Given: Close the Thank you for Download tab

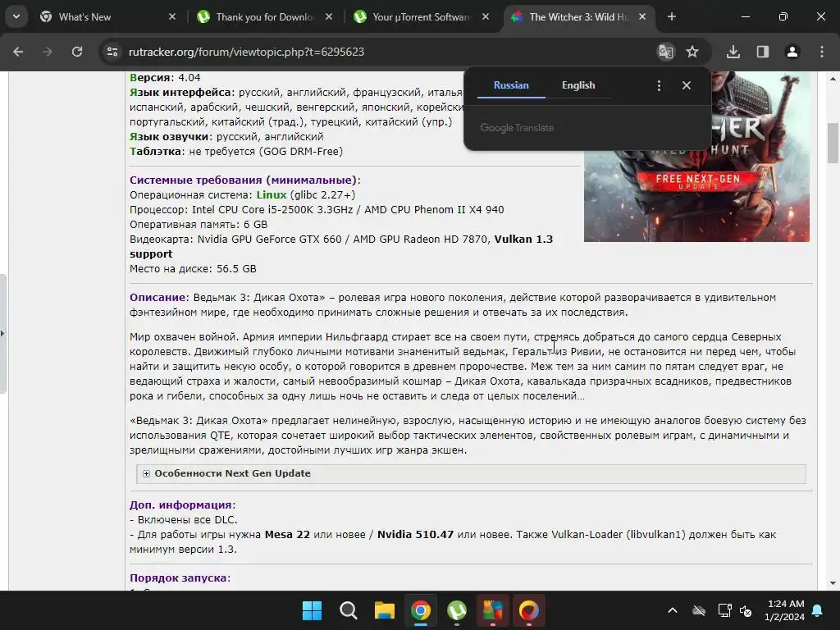Looking at the screenshot, I should coord(329,17).
